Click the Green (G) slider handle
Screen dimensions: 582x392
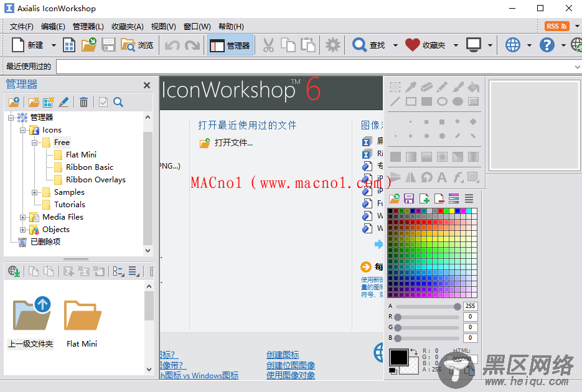[x=398, y=328]
